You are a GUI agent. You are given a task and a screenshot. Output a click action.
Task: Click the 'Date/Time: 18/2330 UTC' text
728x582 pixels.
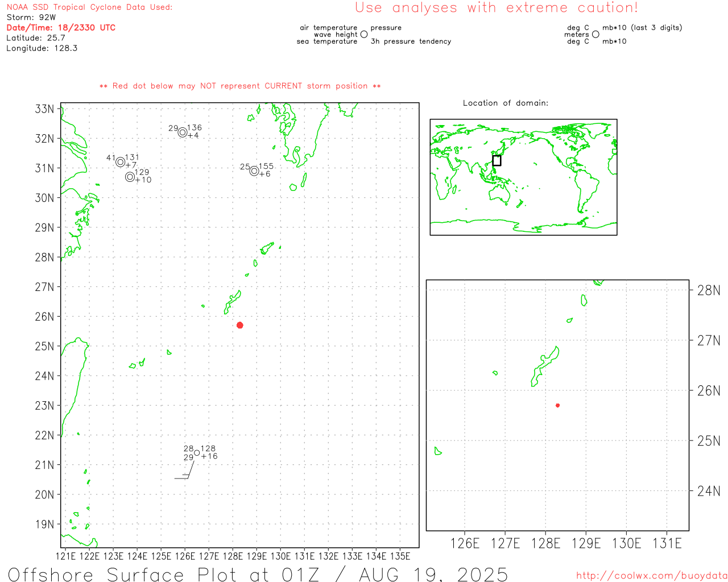click(x=61, y=28)
